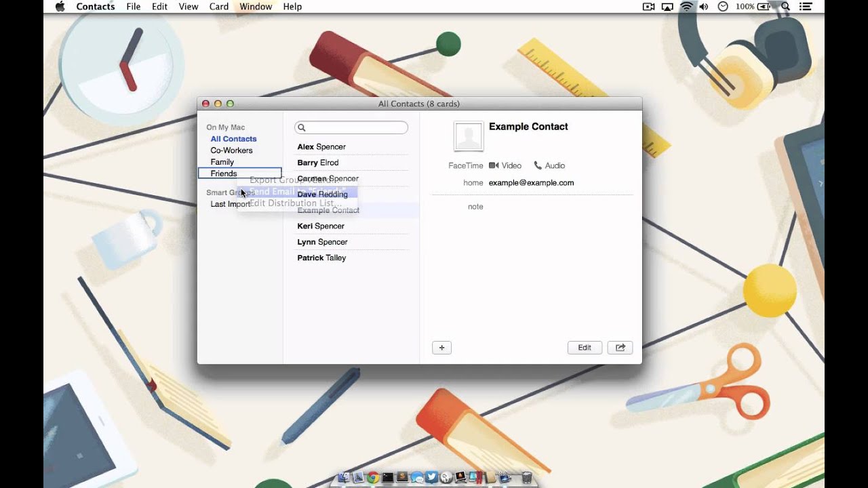This screenshot has width=868, height=488.
Task: Open Google Chrome from the Dock
Action: (373, 477)
